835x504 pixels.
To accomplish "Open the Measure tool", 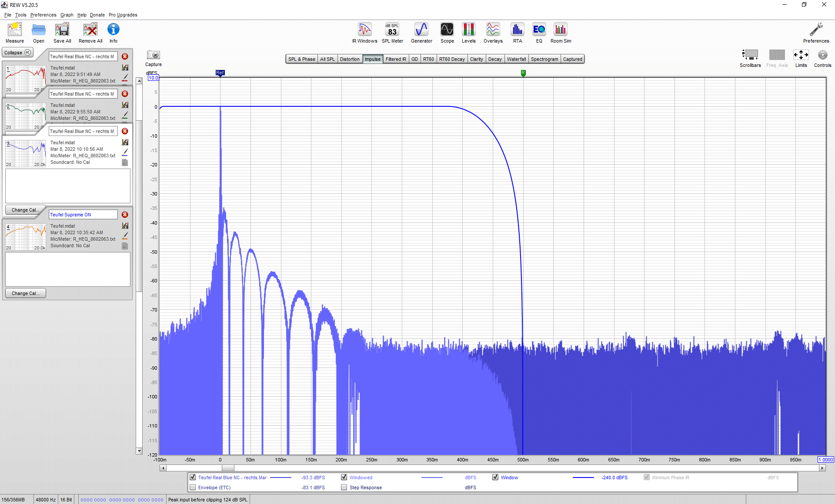I will pyautogui.click(x=15, y=33).
